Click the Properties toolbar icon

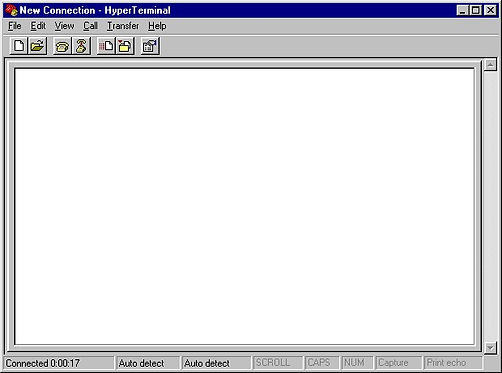[150, 46]
